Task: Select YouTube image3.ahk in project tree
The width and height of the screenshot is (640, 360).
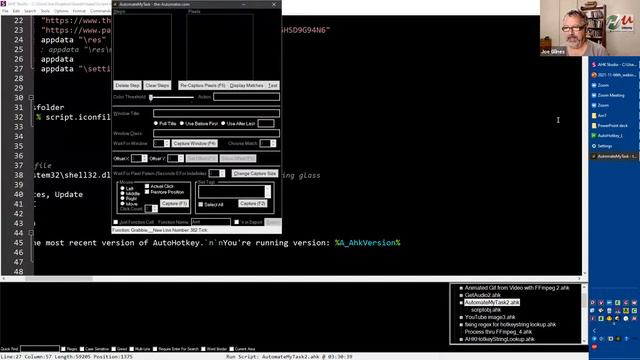Action: pos(490,317)
